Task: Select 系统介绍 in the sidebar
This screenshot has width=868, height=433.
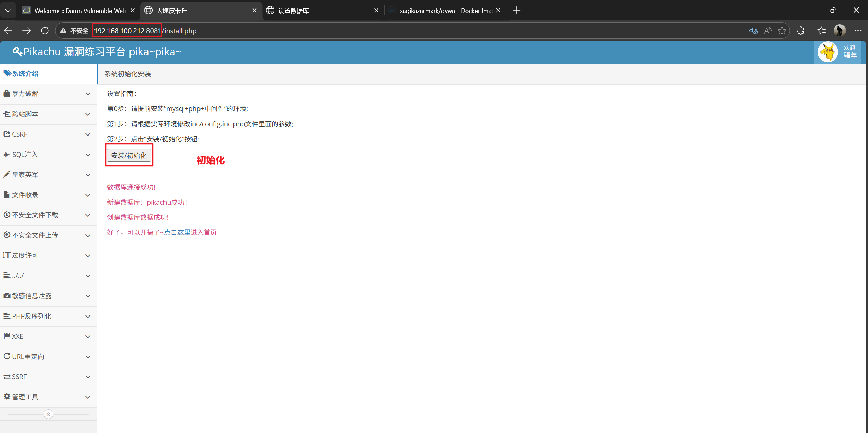Action: (x=25, y=74)
